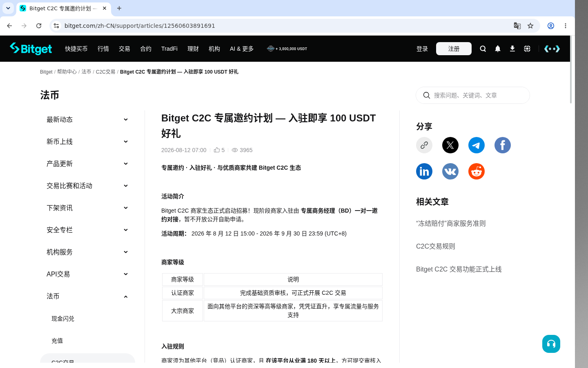Open Chrome profile icon
This screenshot has width=588, height=368.
(551, 26)
